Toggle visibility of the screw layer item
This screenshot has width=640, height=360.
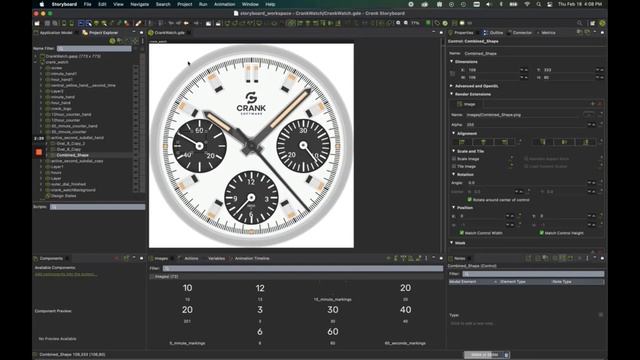pos(136,68)
